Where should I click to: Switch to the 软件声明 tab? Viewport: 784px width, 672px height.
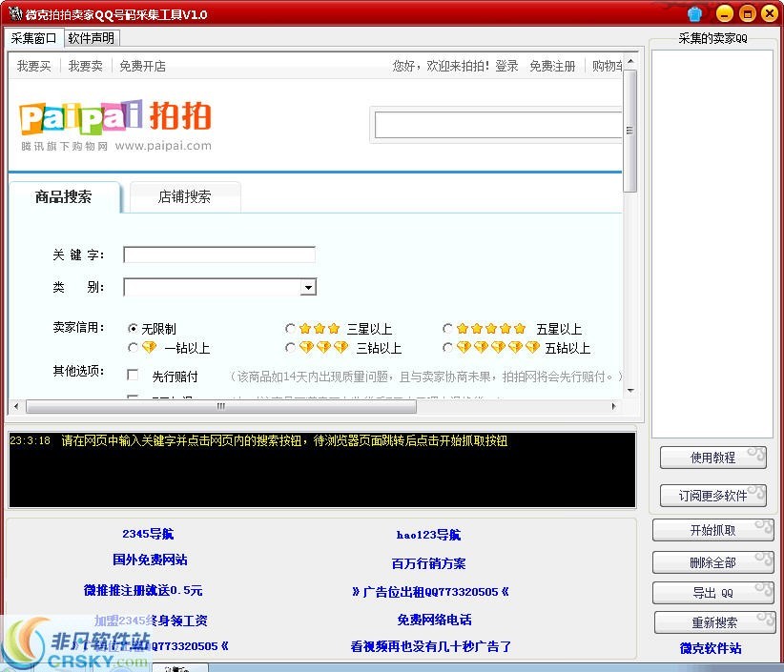point(92,38)
